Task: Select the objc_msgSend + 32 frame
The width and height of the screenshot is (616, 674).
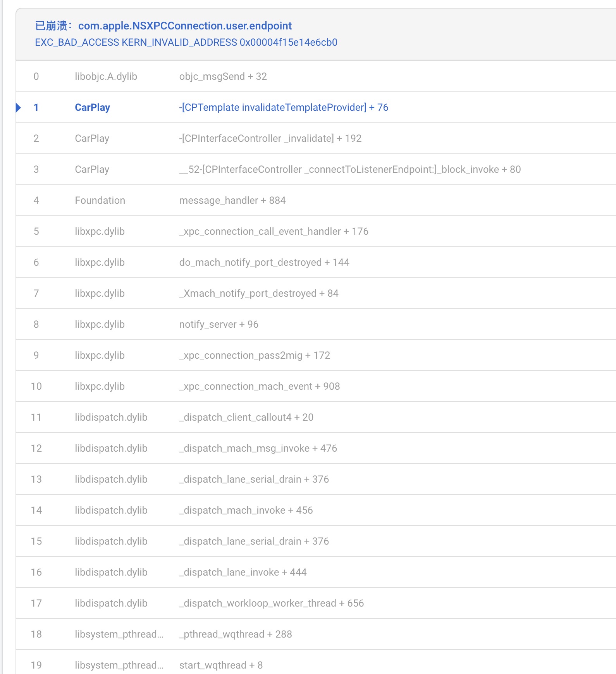Action: pos(223,76)
